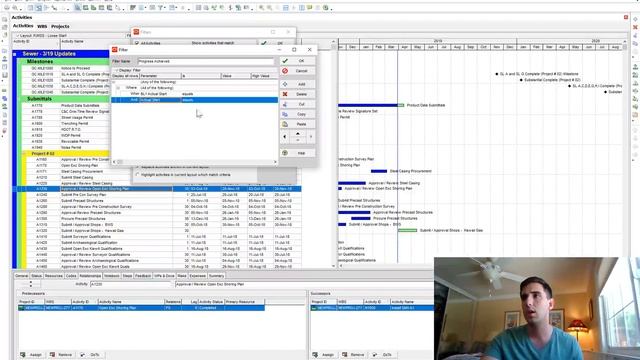Viewport: 640px width, 360px height.
Task: Click the Filter toolbar funnel icon
Action: coord(161,8)
